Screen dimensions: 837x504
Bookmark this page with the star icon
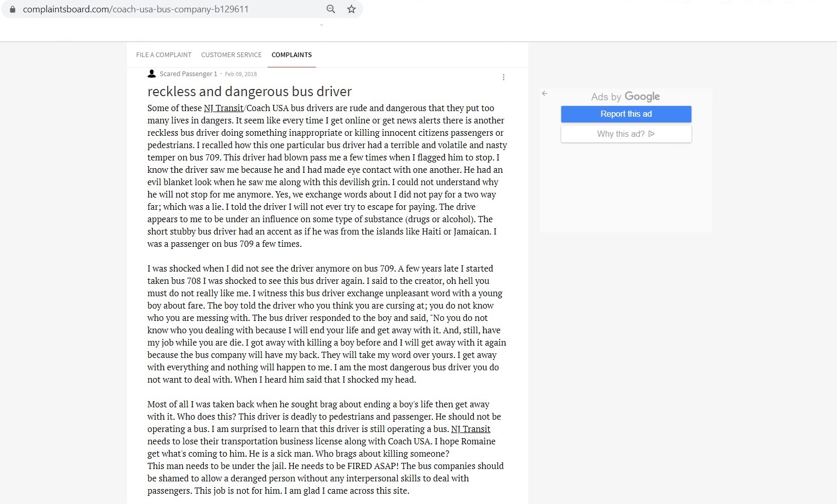pyautogui.click(x=351, y=9)
